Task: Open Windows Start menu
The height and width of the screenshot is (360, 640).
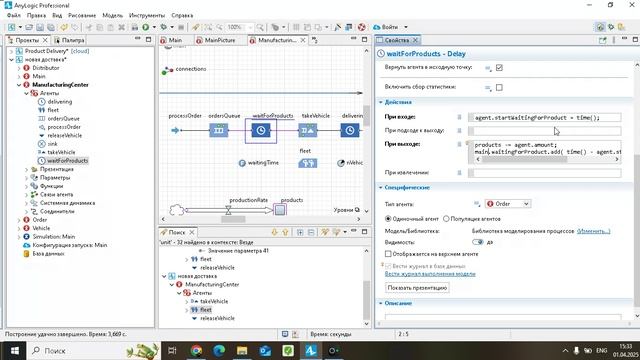Action: (15, 351)
